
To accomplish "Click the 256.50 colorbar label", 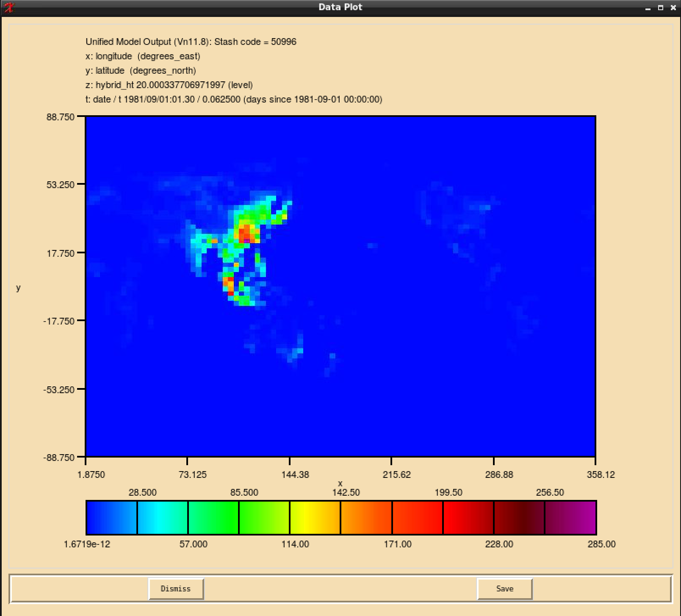I will (x=550, y=492).
